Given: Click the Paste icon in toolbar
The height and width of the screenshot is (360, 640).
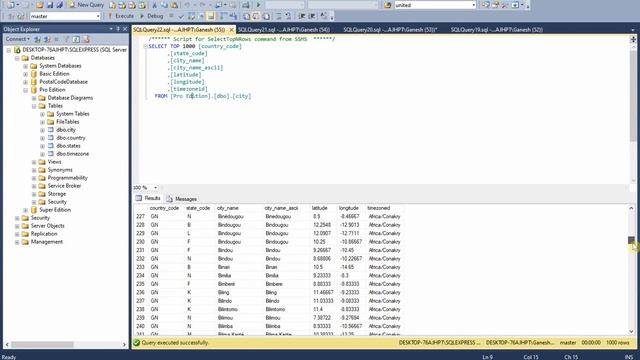Looking at the screenshot, I should [174, 5].
